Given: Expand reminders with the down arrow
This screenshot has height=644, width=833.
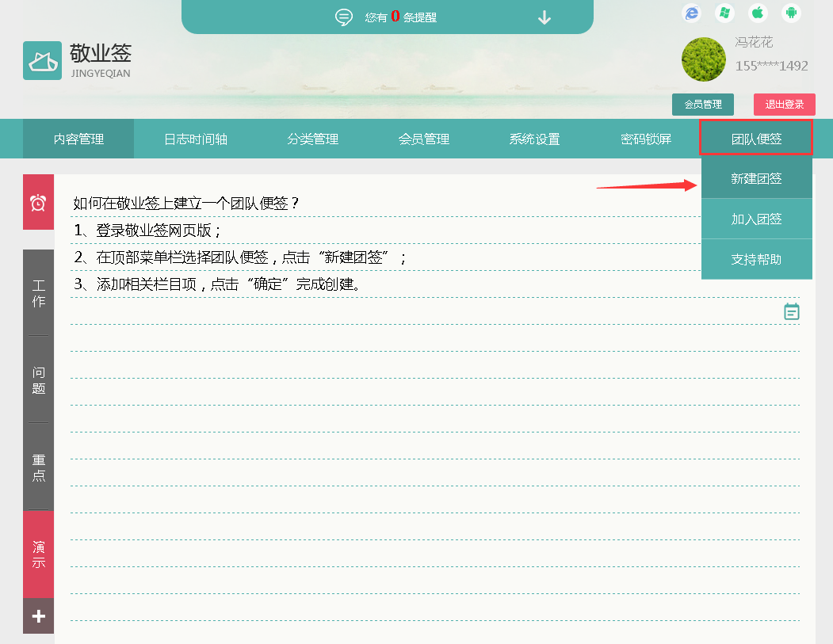Looking at the screenshot, I should (544, 17).
